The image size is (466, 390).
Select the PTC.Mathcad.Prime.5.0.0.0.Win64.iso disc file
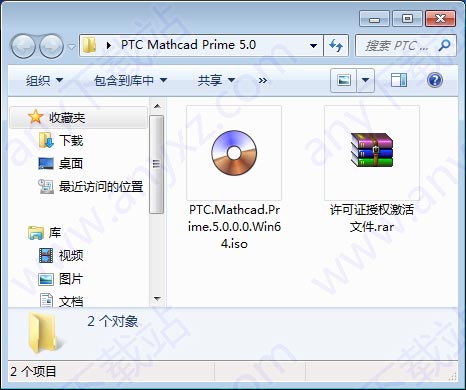[x=234, y=178]
